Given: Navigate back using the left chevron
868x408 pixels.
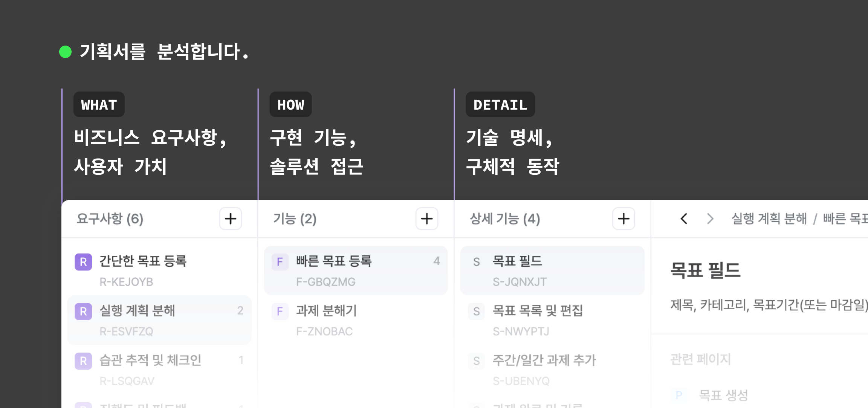Looking at the screenshot, I should [x=684, y=219].
